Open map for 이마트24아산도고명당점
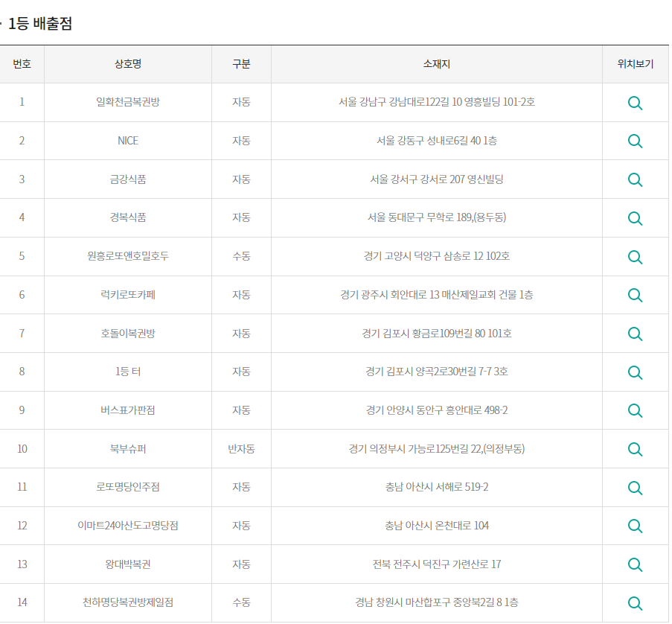This screenshot has width=672, height=624. coord(635,526)
